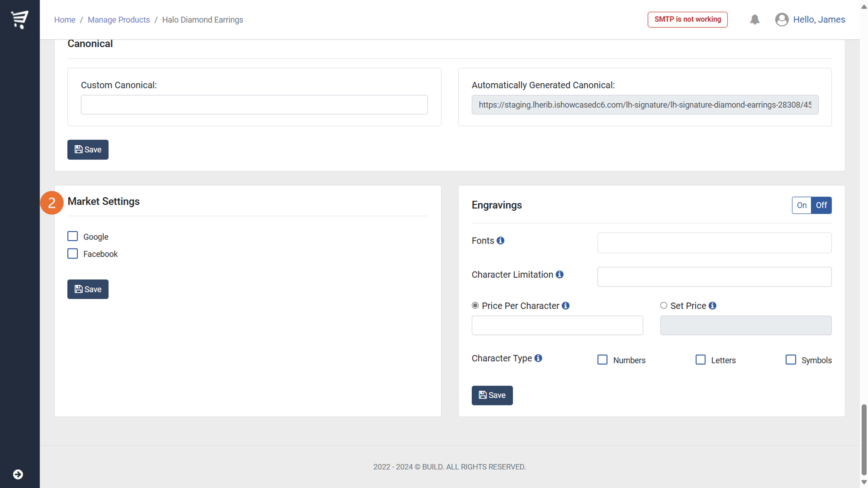Open Manage Products breadcrumb link
868x488 pixels.
(x=118, y=20)
